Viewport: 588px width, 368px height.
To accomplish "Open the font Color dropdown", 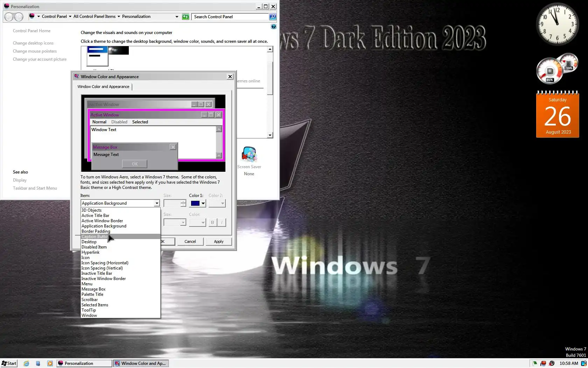I will [197, 223].
